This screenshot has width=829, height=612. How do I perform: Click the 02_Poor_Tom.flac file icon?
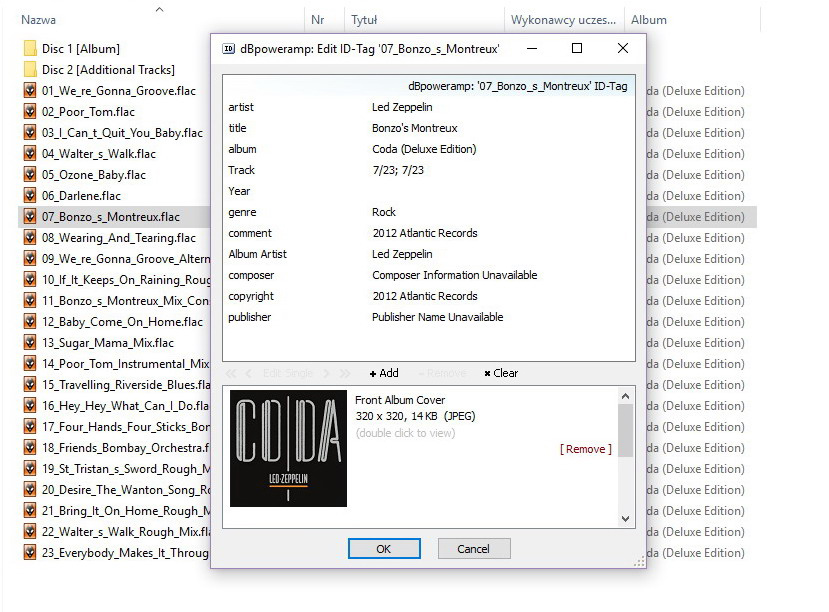pyautogui.click(x=30, y=112)
